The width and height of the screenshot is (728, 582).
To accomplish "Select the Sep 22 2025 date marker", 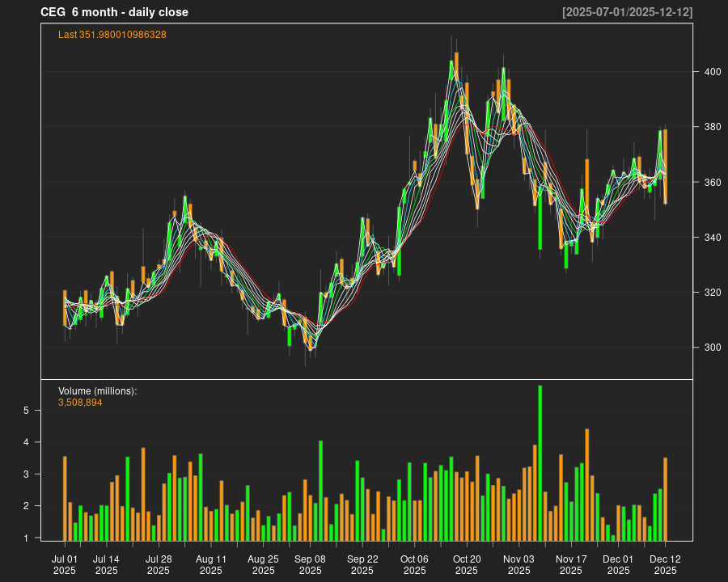I will click(362, 564).
